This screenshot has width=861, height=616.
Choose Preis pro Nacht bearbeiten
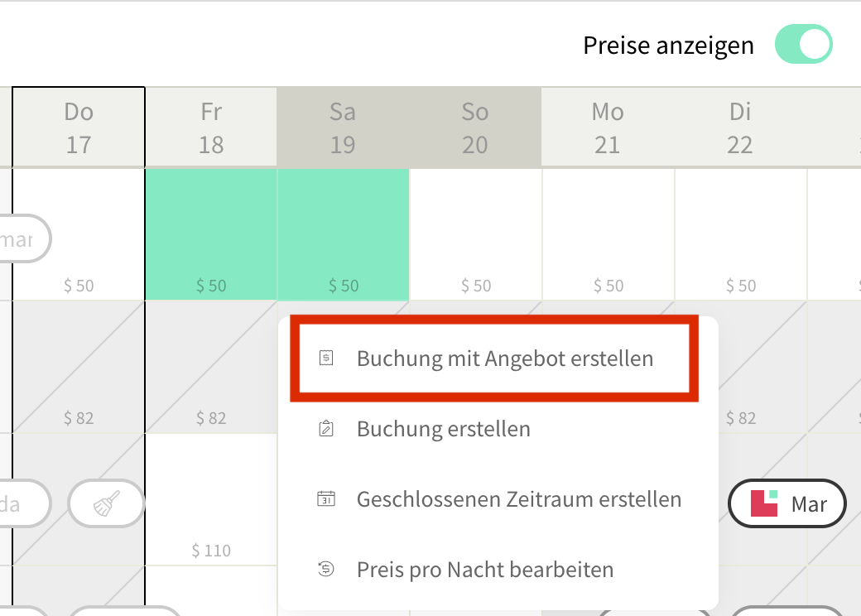click(x=498, y=570)
